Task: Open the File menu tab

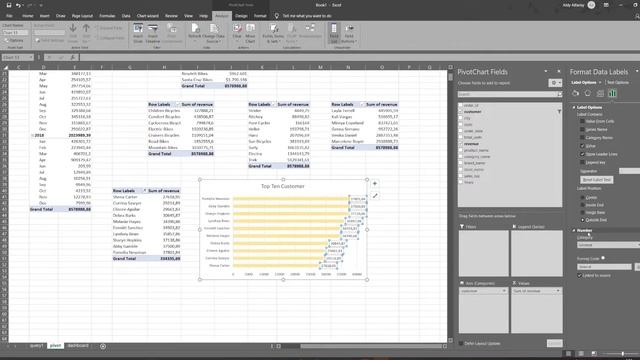Action: coord(9,16)
